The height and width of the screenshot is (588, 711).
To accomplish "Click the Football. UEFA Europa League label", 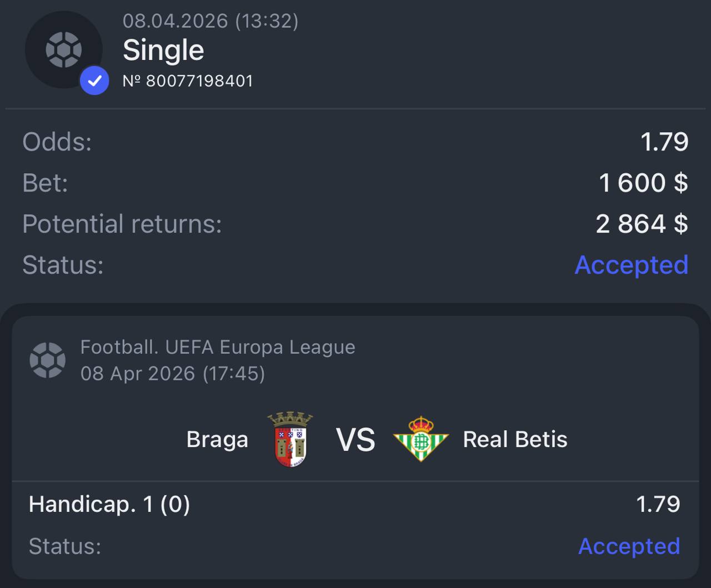I will [218, 347].
